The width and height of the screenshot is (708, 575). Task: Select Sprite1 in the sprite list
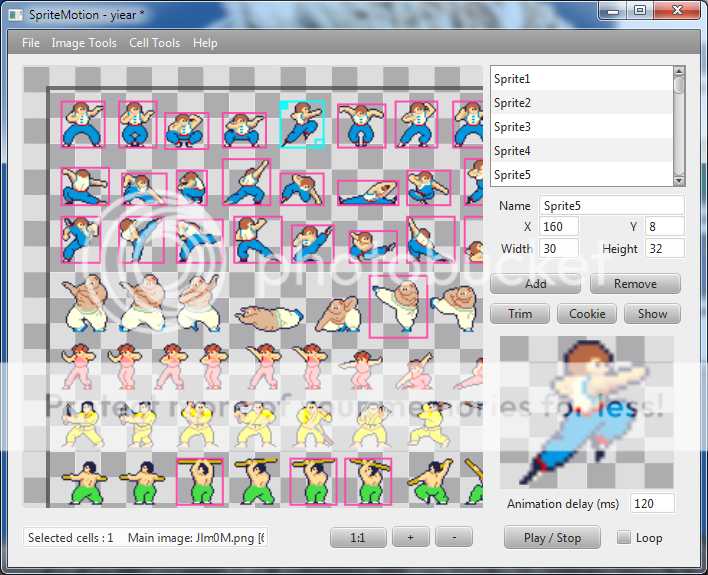pyautogui.click(x=582, y=79)
